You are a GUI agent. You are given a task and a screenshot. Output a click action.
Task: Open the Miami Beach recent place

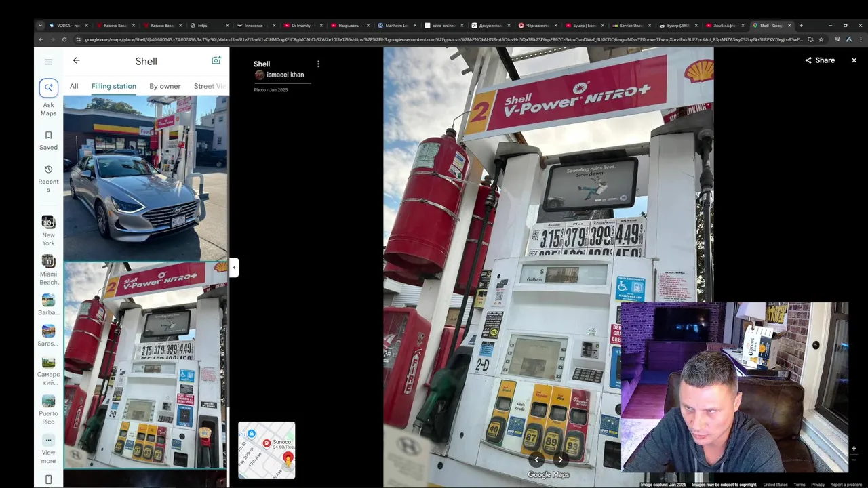coord(48,270)
